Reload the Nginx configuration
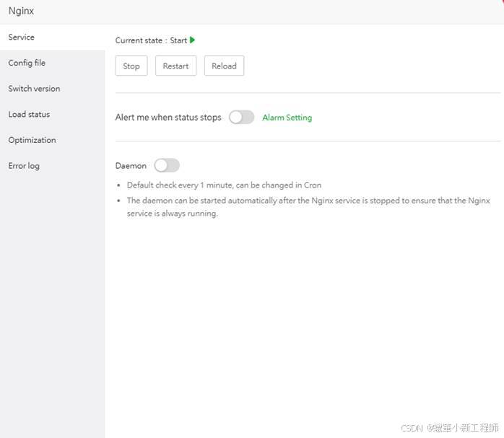Viewport: 504px width, 438px height. [224, 66]
